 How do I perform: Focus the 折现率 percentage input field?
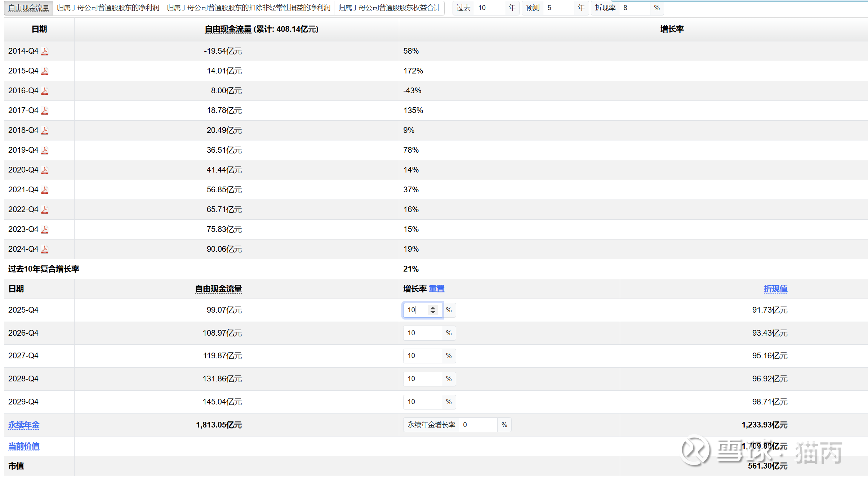tap(635, 8)
